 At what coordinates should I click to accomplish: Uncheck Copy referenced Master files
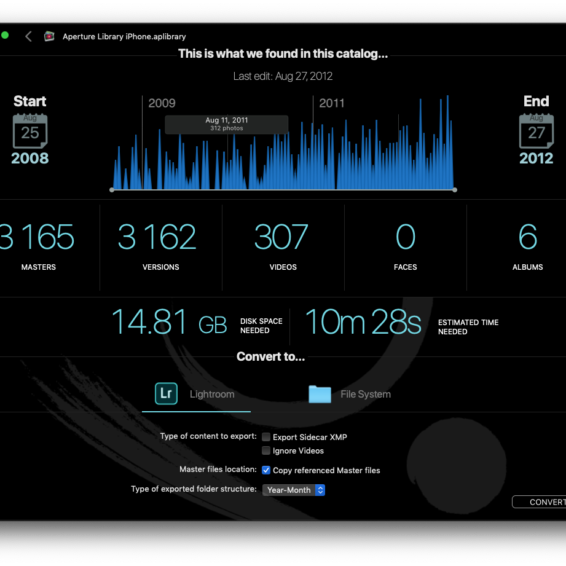coord(266,470)
